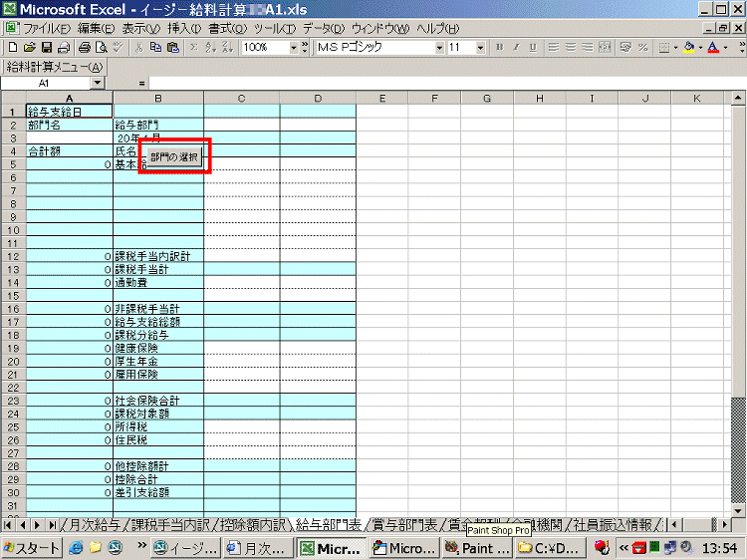Screen dimensions: 747x560
Task: Switch to the 月次給与 sheet tab
Action: [x=94, y=524]
